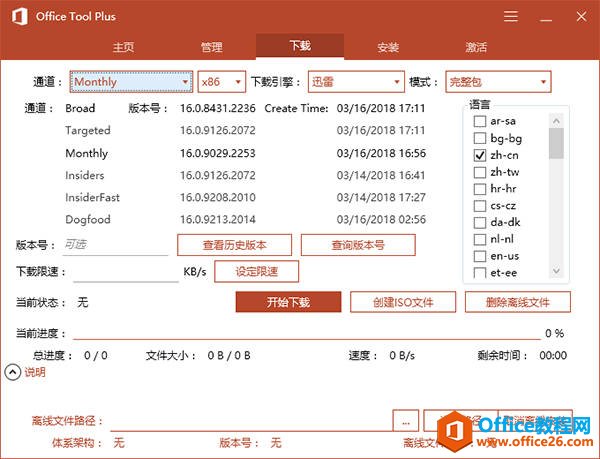The height and width of the screenshot is (459, 600).
Task: Click the 删除离线文件 button
Action: tap(518, 302)
